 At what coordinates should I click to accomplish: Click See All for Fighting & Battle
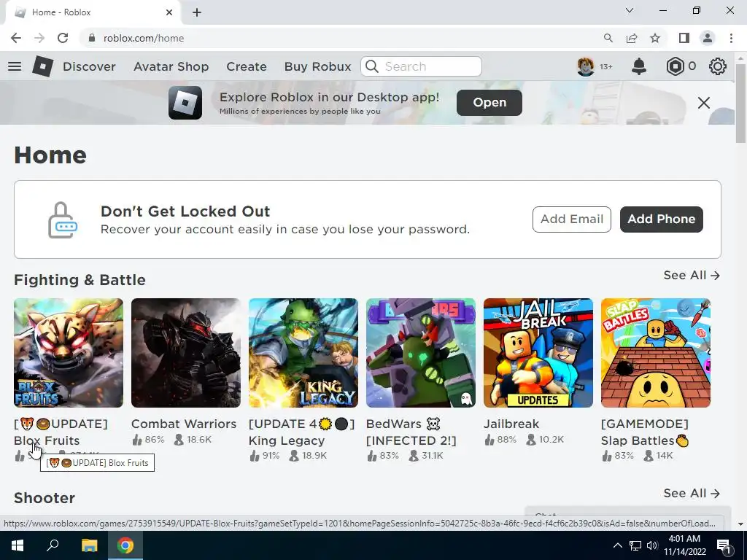[692, 275]
